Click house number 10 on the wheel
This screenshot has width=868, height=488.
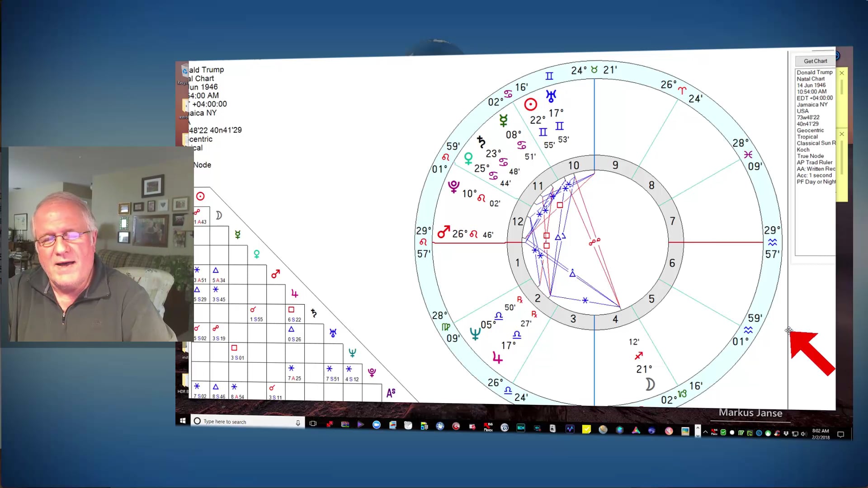click(x=573, y=165)
